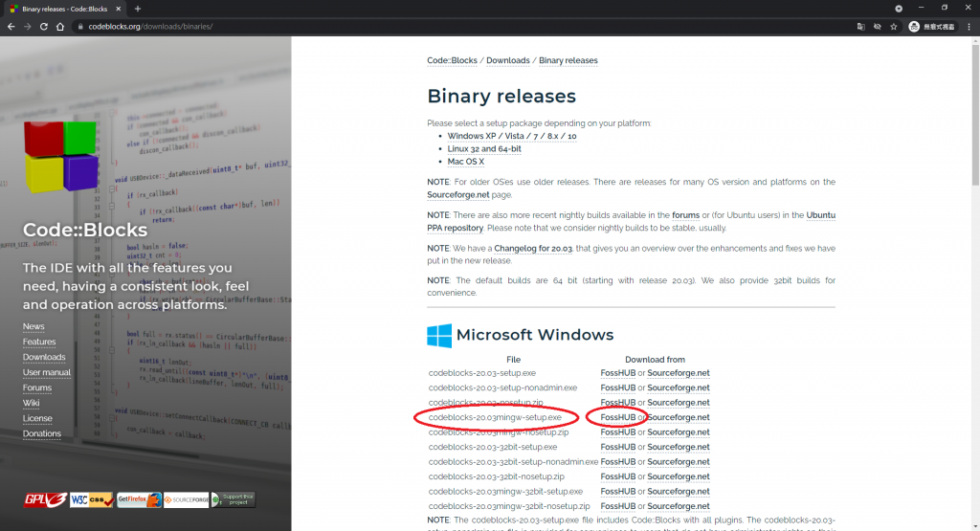The width and height of the screenshot is (980, 531).
Task: Click the circular icon left of minimize
Action: [x=898, y=9]
